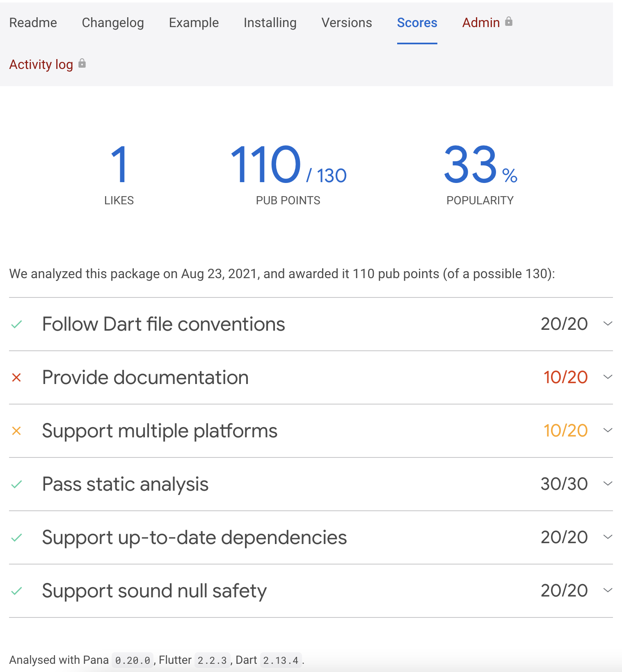Click orange X beside Support multiple platforms
622x672 pixels.
(16, 431)
